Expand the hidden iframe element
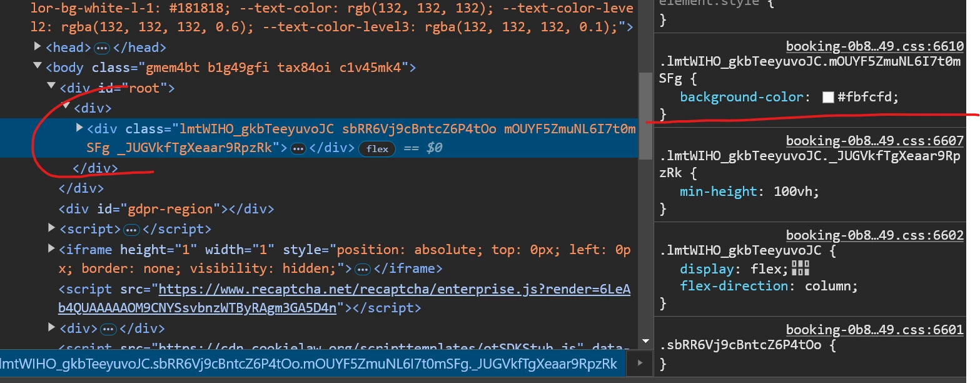980x383 pixels. (52, 249)
